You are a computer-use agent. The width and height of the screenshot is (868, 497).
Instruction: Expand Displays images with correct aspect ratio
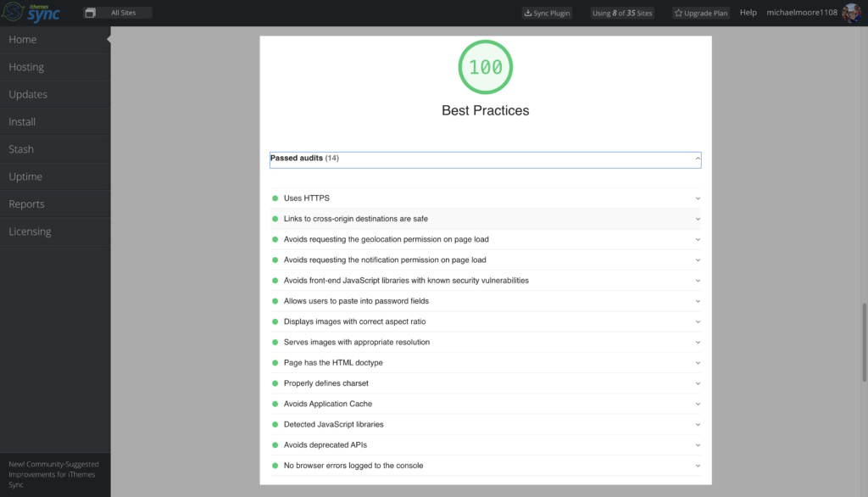[486, 321]
